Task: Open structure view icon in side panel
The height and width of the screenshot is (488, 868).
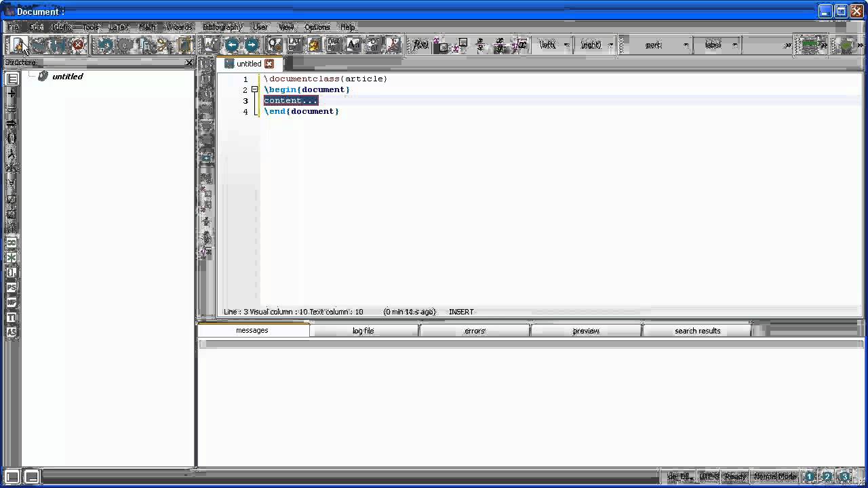Action: pyautogui.click(x=12, y=79)
